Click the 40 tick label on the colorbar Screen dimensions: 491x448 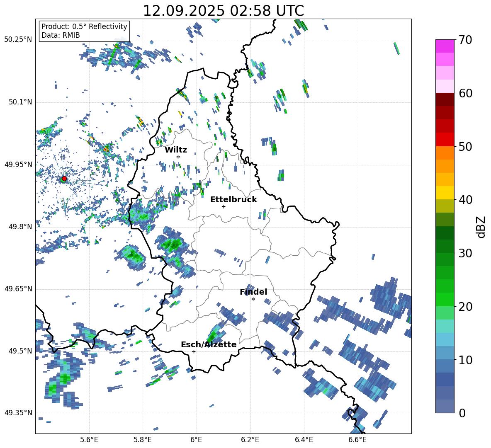click(x=465, y=200)
